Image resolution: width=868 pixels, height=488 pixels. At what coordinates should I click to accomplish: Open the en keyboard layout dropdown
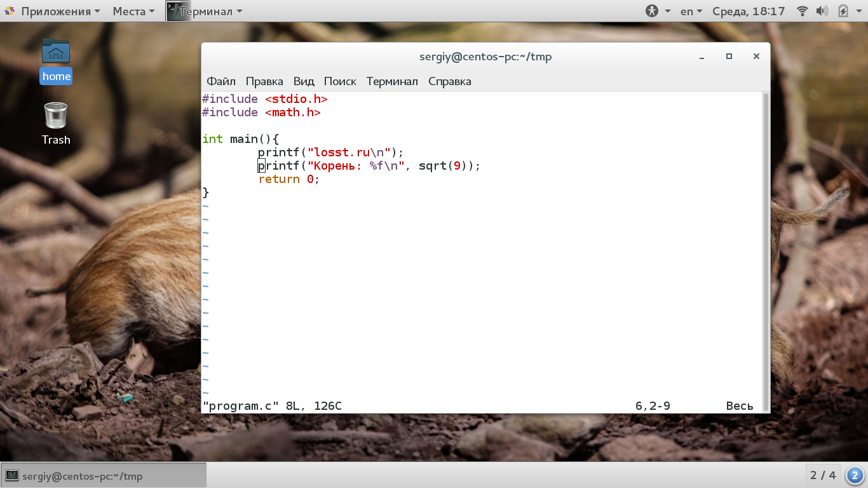pos(691,11)
